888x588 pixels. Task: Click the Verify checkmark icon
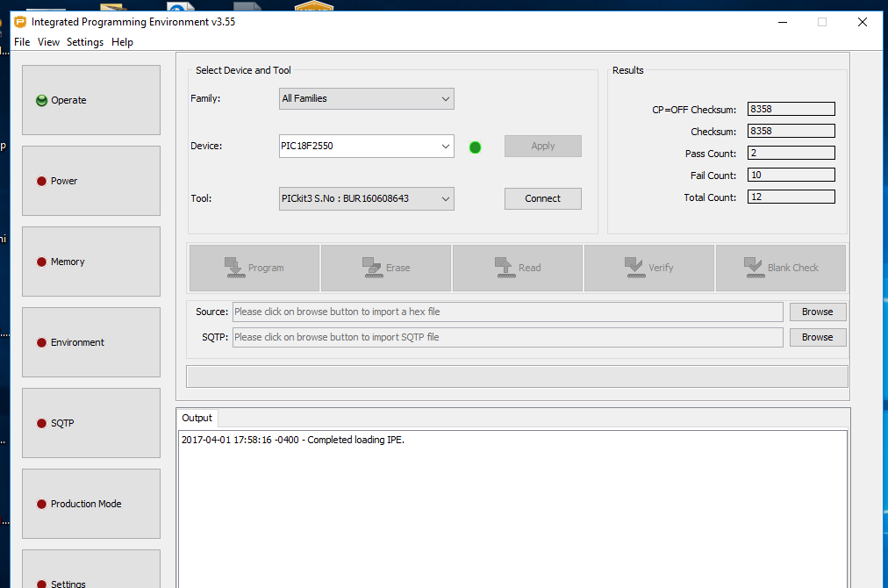(634, 268)
